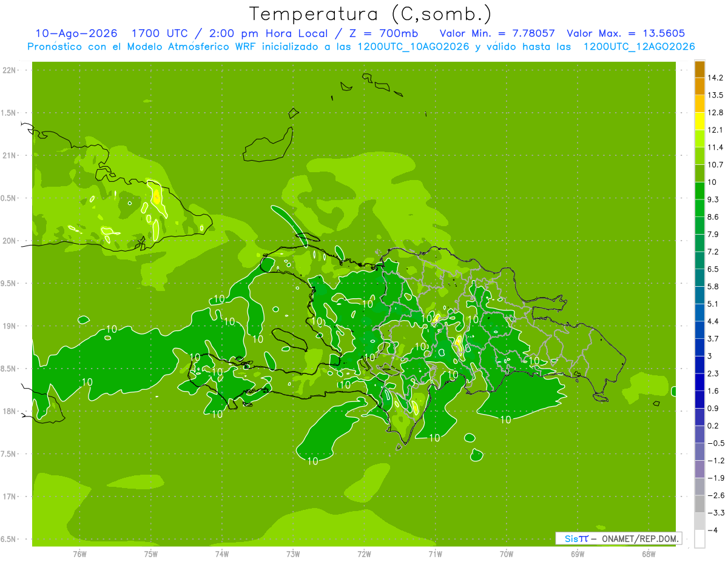Click the colorbar label "7.9"
Viewport: 728px width, 562px height.
click(713, 235)
